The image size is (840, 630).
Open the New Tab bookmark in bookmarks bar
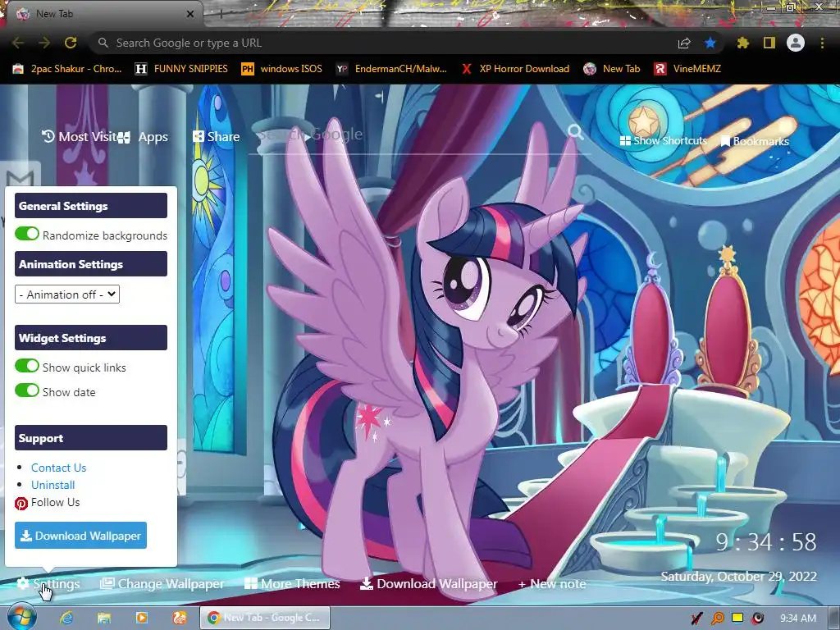click(x=612, y=69)
